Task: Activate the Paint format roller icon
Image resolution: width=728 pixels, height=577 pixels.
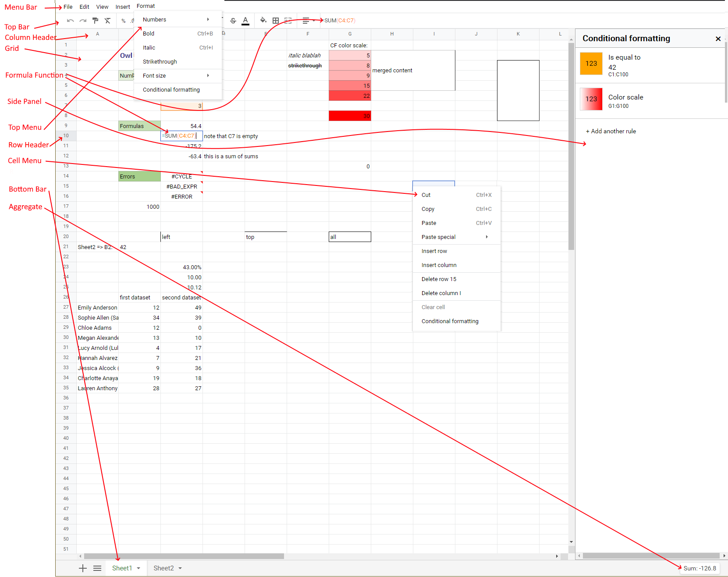Action: click(x=95, y=21)
